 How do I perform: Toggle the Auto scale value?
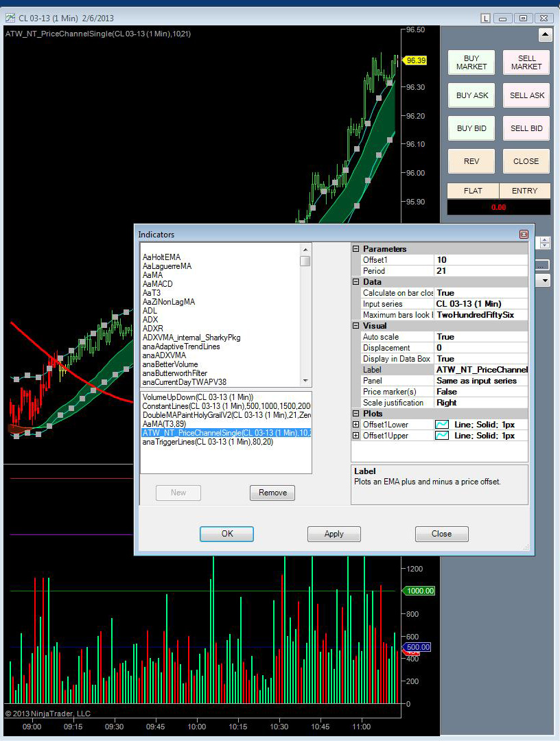tap(480, 337)
